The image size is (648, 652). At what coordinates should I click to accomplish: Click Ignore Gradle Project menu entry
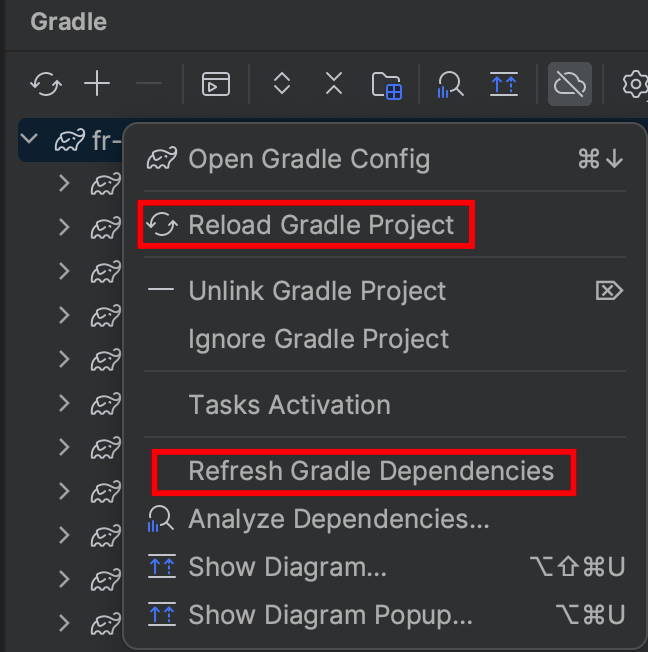point(318,339)
